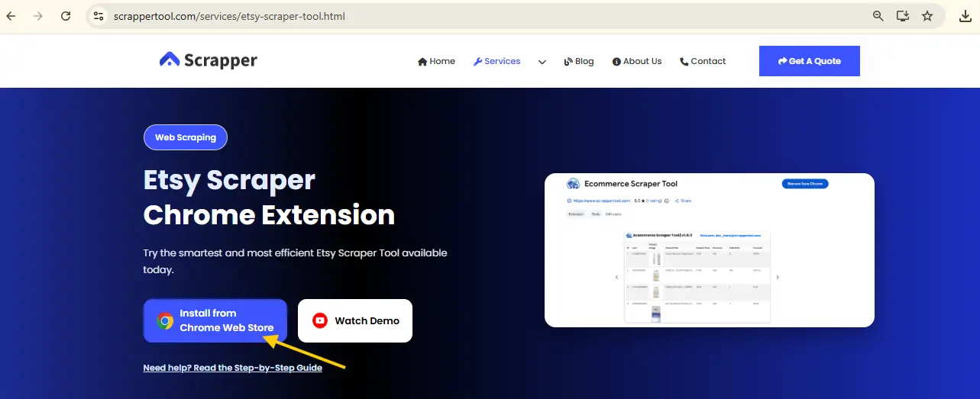
Task: Click the install app icon in address bar
Action: click(903, 16)
